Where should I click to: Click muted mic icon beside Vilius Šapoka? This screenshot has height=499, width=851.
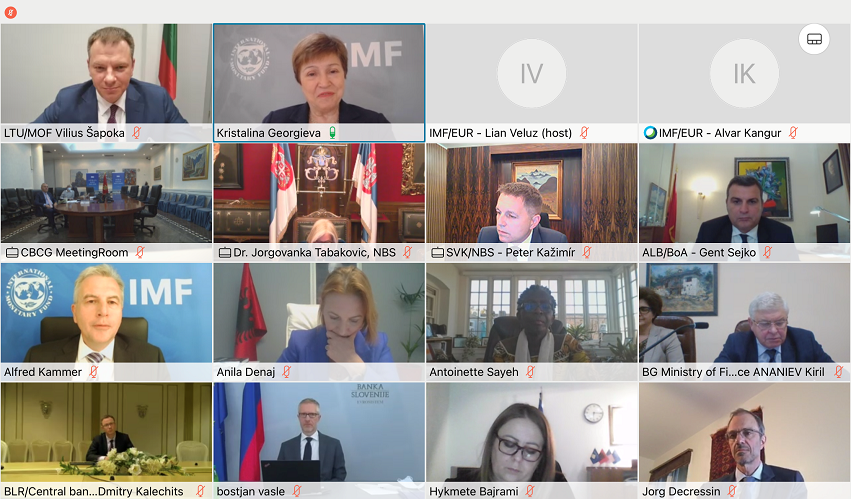[136, 132]
